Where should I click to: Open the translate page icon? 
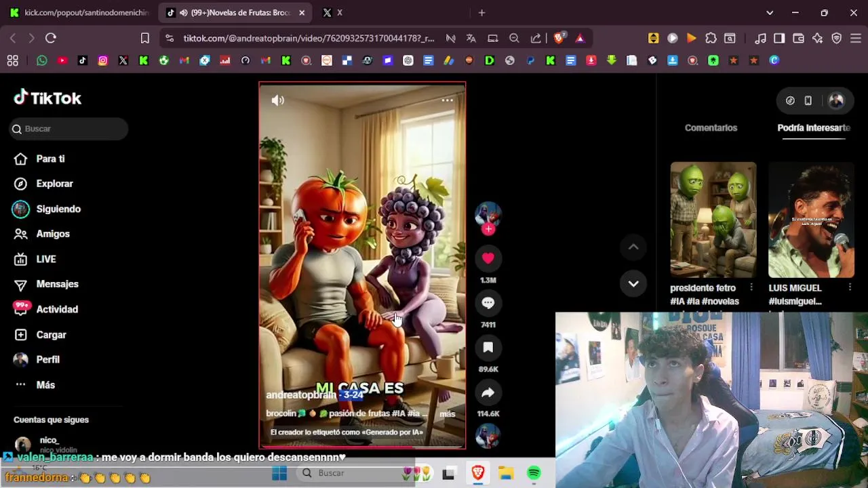tap(471, 38)
